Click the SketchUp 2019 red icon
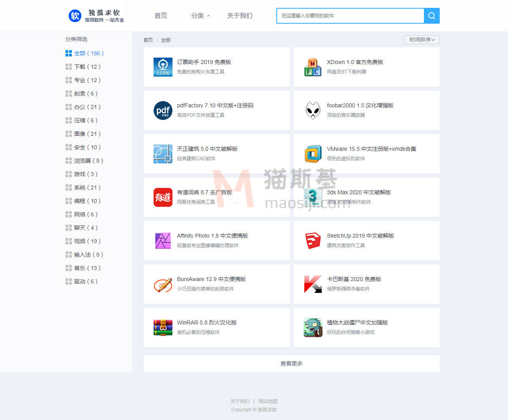This screenshot has width=508, height=420. 313,241
